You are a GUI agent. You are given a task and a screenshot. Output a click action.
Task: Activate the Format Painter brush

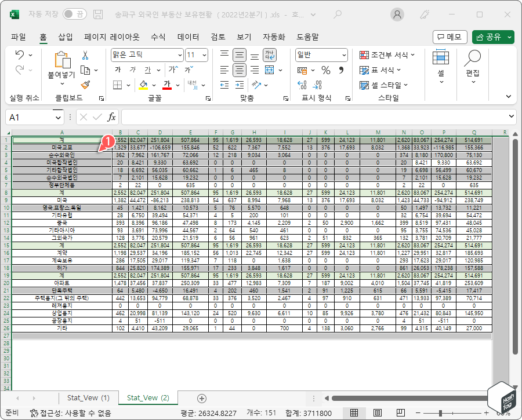tap(86, 85)
